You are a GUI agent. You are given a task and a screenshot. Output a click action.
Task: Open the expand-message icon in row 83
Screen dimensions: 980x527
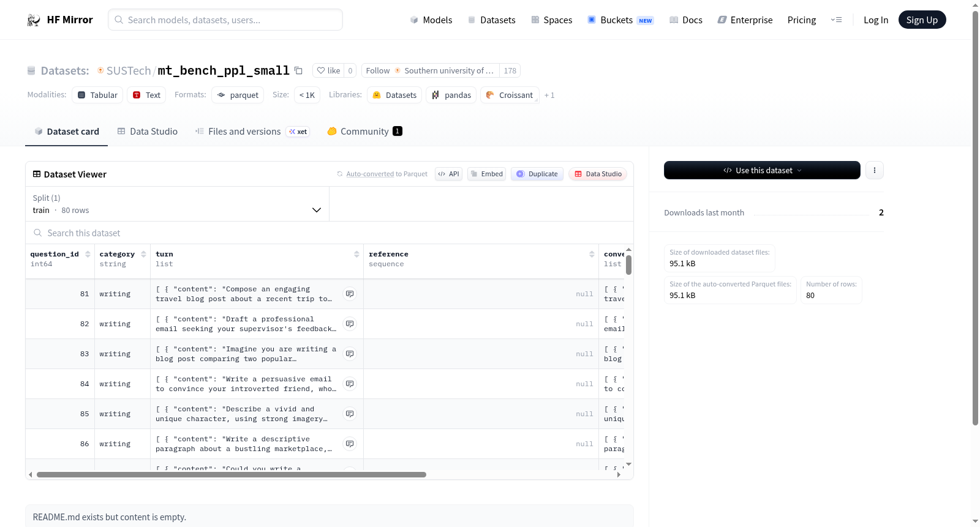click(x=350, y=354)
